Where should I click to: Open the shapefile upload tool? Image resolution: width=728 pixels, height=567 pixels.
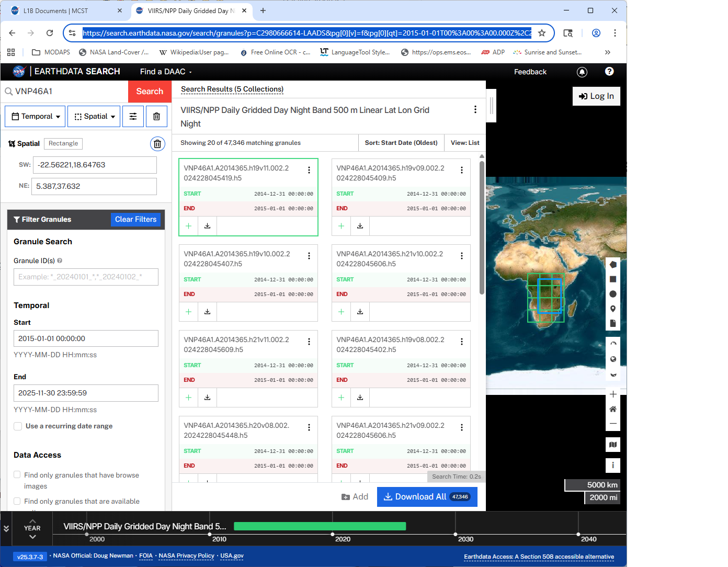pyautogui.click(x=613, y=323)
